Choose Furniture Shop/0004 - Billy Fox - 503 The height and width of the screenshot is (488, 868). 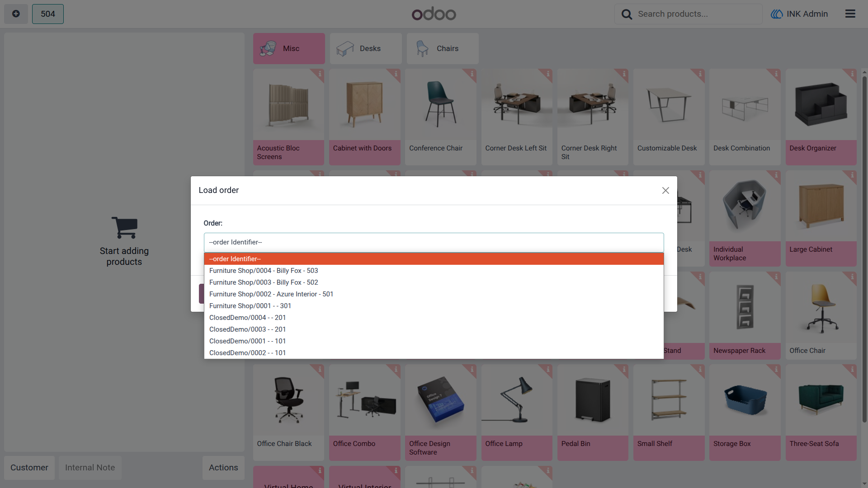click(434, 271)
